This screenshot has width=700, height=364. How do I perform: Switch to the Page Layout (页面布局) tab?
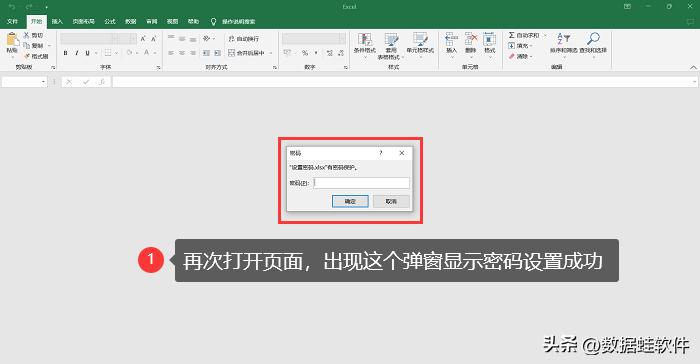83,21
